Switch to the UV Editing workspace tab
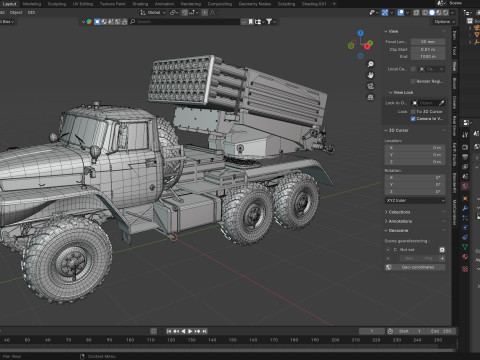 point(83,4)
